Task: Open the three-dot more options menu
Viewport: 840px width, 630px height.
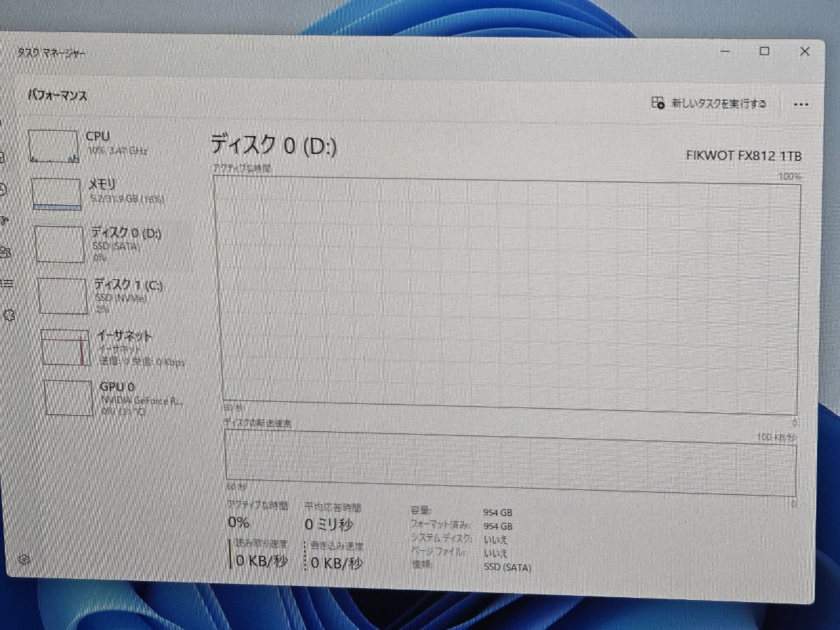Action: (x=801, y=104)
